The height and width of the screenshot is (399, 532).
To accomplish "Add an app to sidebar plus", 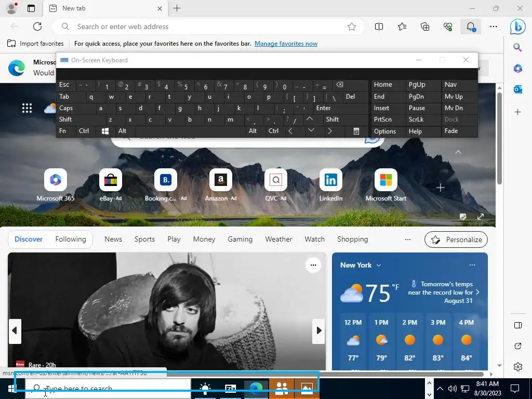I will point(517,112).
